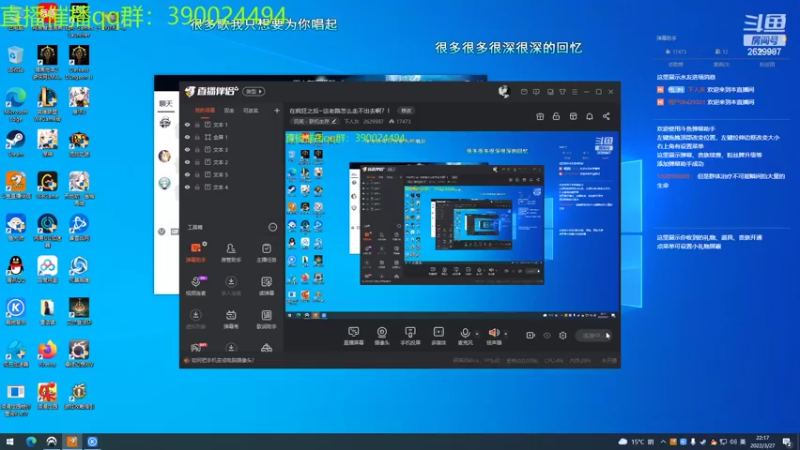Toggle visibility of the 文本 3 source

coord(187,149)
